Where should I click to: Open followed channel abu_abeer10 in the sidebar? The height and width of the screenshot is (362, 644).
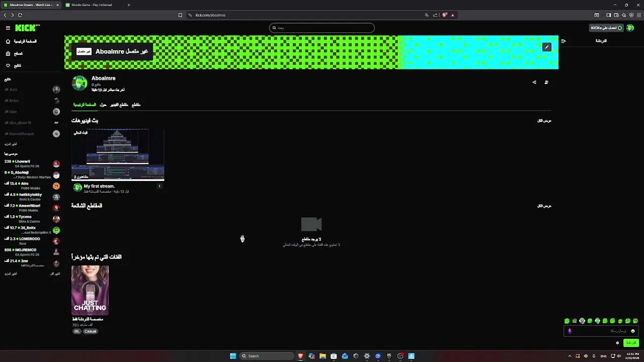pyautogui.click(x=32, y=123)
